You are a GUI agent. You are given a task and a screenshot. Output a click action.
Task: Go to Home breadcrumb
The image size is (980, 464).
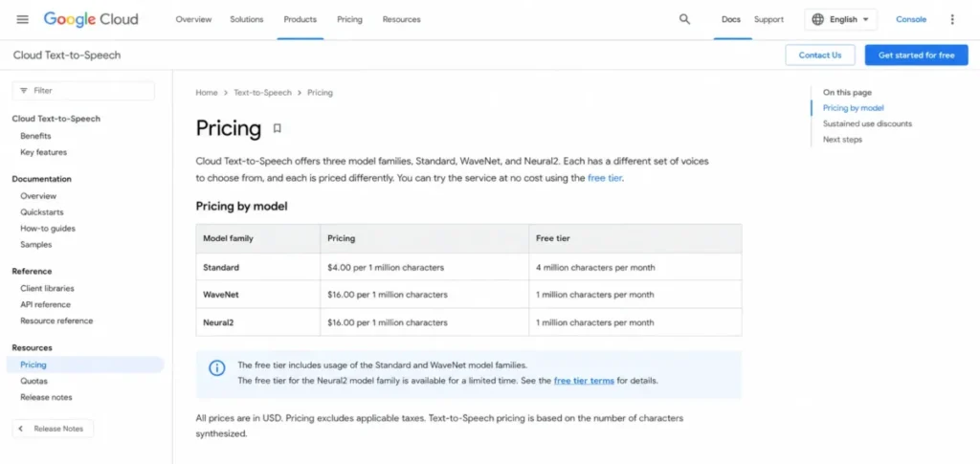207,93
